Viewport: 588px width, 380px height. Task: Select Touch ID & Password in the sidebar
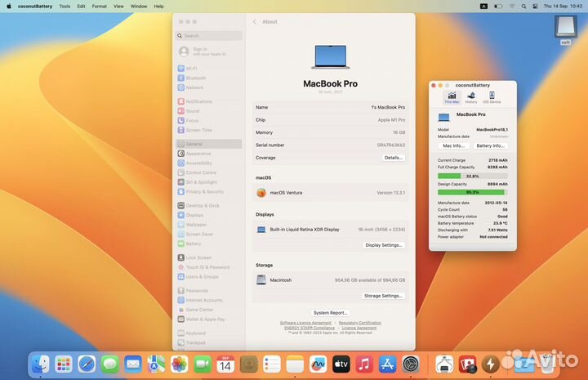tap(209, 267)
